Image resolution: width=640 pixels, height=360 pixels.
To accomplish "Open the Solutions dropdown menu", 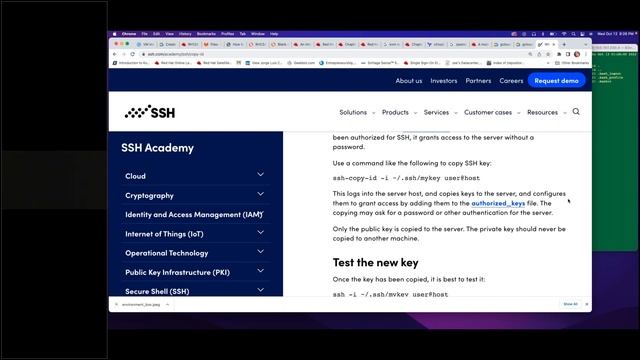I will [x=357, y=112].
